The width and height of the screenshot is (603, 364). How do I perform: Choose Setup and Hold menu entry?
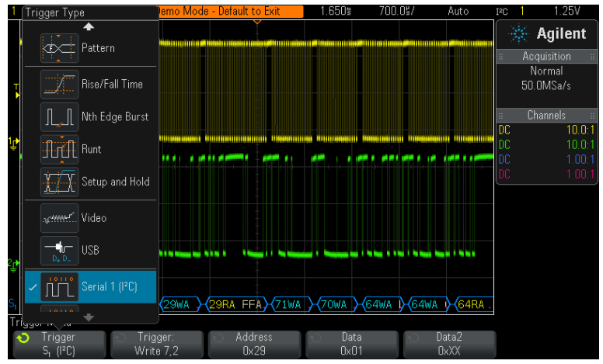pyautogui.click(x=90, y=182)
